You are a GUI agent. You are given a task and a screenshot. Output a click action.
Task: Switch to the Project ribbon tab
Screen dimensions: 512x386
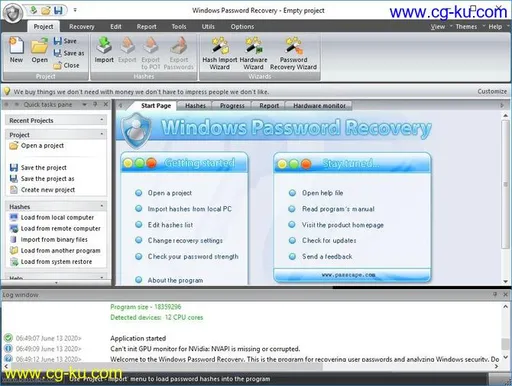43,27
